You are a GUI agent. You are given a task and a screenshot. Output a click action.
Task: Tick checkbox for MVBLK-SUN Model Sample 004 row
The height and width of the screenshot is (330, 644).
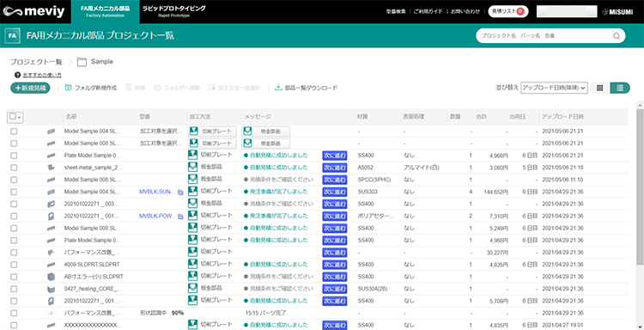click(x=14, y=192)
